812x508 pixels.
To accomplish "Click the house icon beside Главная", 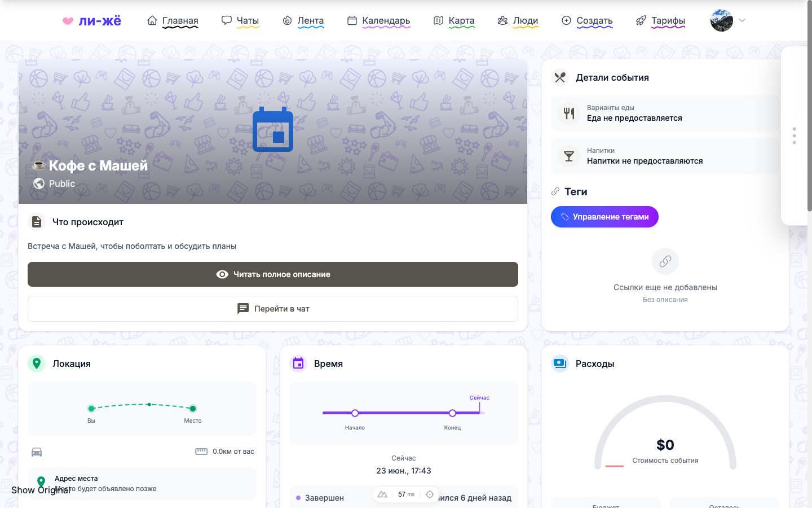I will [x=152, y=20].
